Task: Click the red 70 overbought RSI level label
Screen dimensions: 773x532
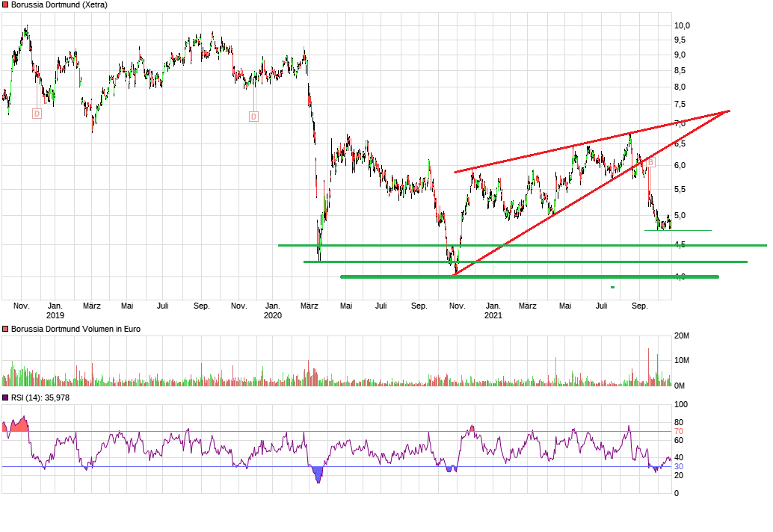Action: point(679,432)
